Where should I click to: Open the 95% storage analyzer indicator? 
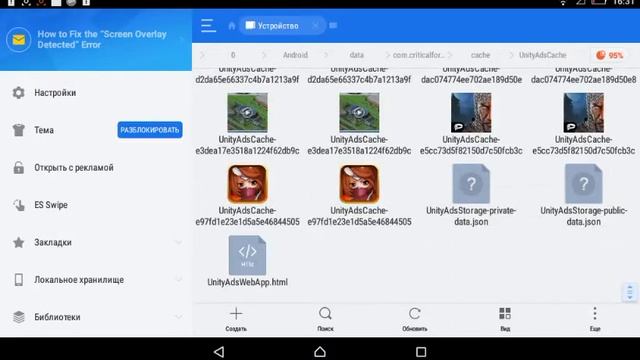(609, 55)
